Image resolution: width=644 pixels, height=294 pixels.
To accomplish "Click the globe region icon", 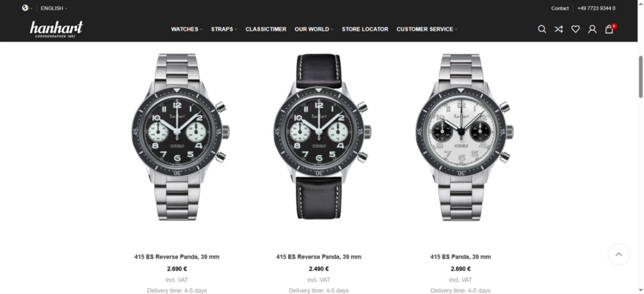I will (x=26, y=8).
